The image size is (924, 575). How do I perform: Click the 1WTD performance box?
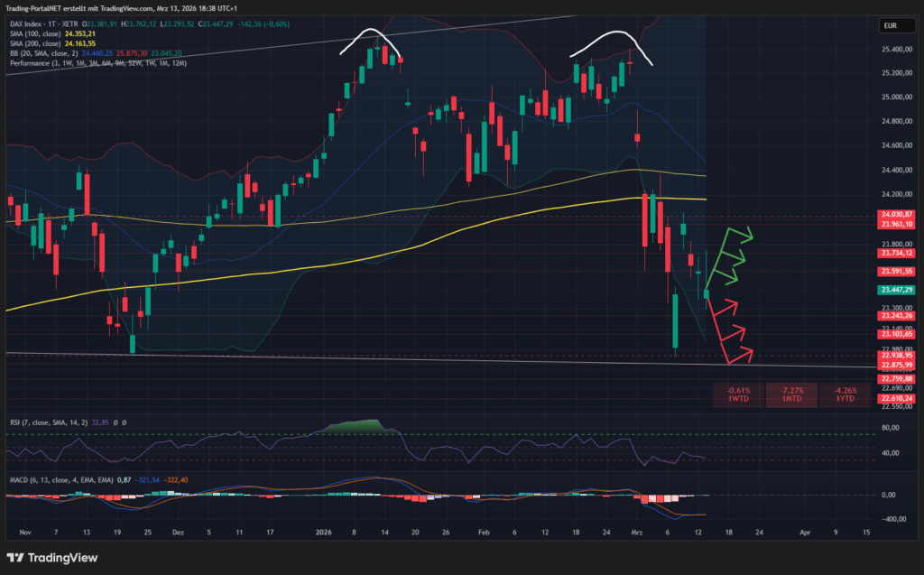click(738, 394)
